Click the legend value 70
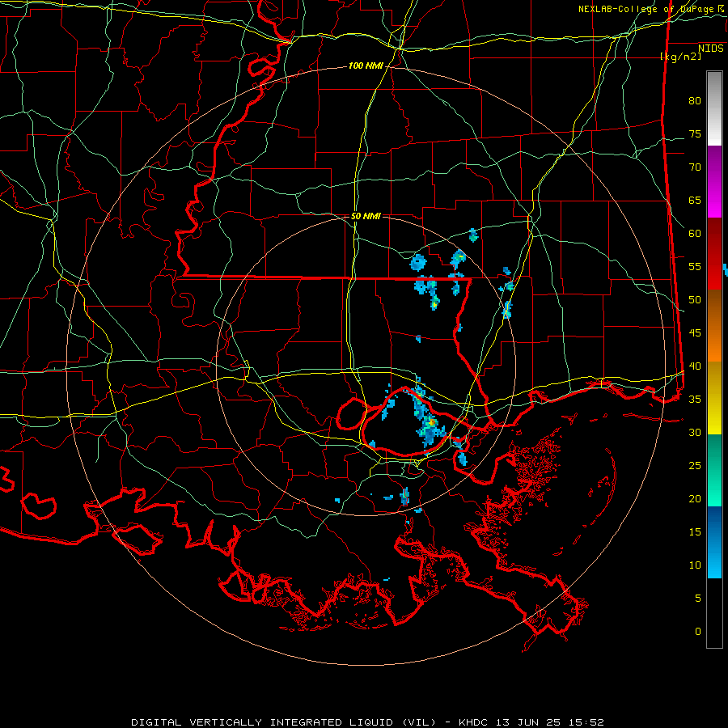This screenshot has height=728, width=728. coord(695,167)
